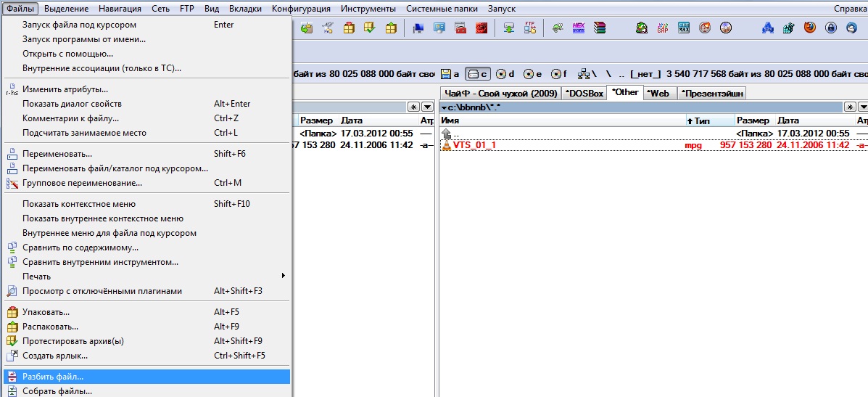Click the CD disc toolbar icon
The width and height of the screenshot is (868, 397).
tap(726, 28)
